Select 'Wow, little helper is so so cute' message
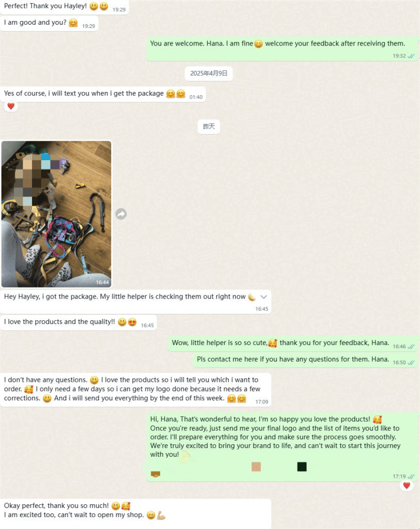The height and width of the screenshot is (529, 420). coord(293,344)
